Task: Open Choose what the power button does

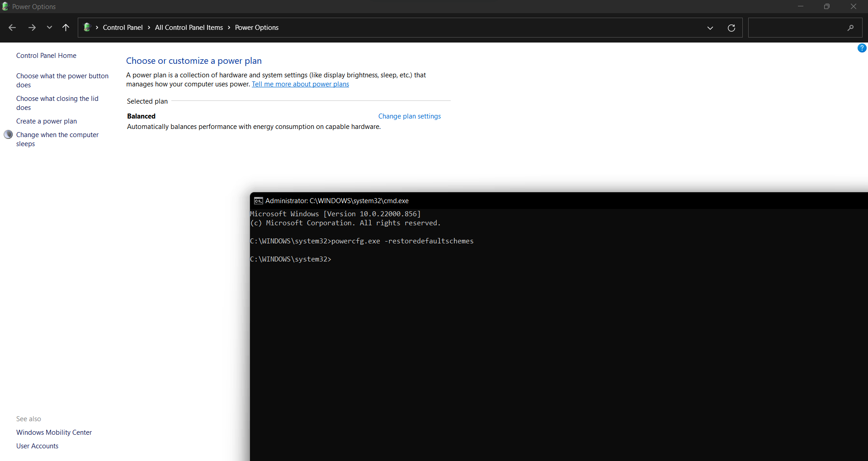Action: click(x=62, y=81)
